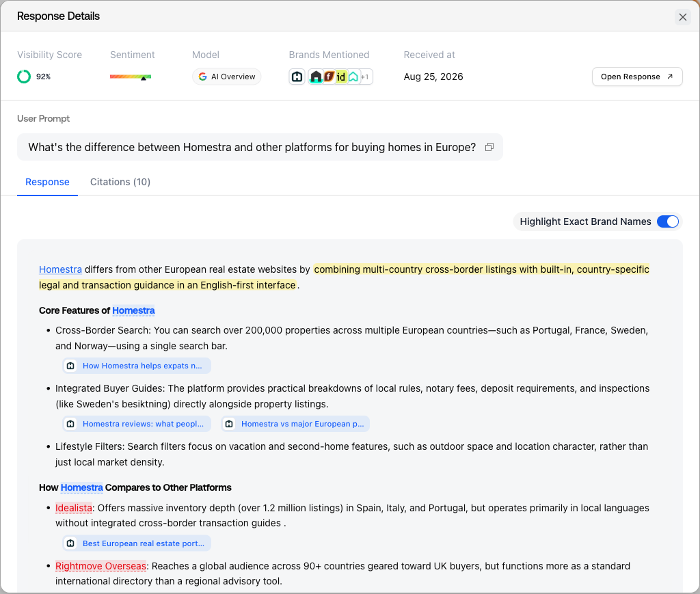Click the Homestra link in the first sentence
This screenshot has height=594, width=700.
click(60, 269)
